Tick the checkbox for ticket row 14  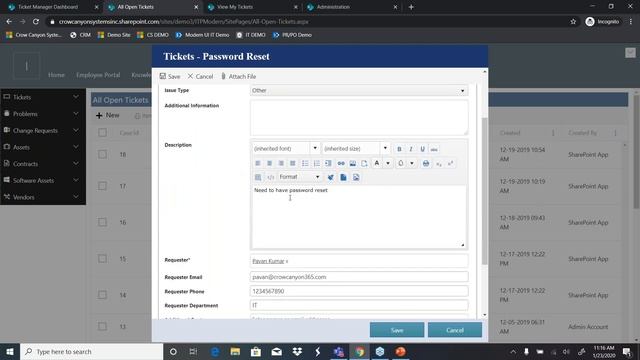click(x=102, y=295)
